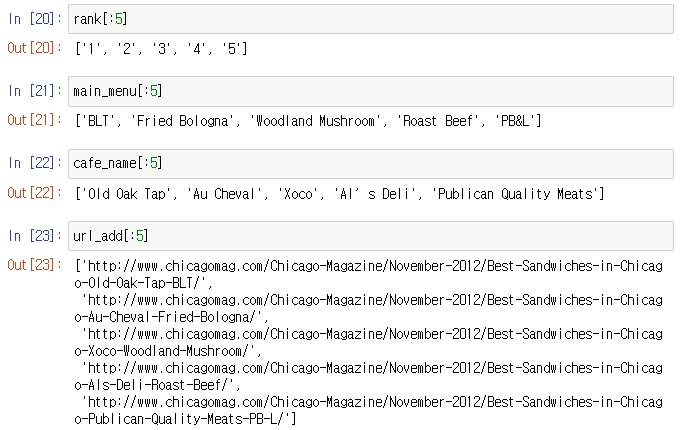The width and height of the screenshot is (681, 430).
Task: Select the In [22] prompt label
Action: (35, 163)
